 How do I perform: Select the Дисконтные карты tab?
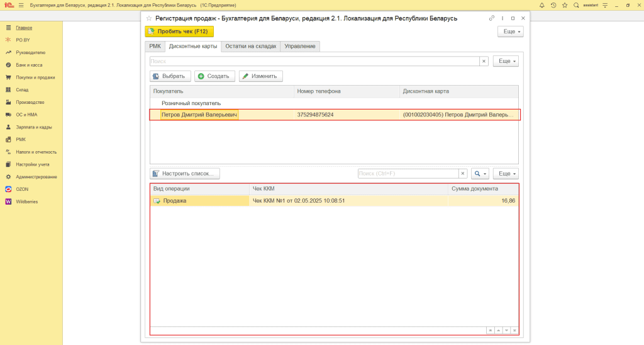click(x=193, y=46)
